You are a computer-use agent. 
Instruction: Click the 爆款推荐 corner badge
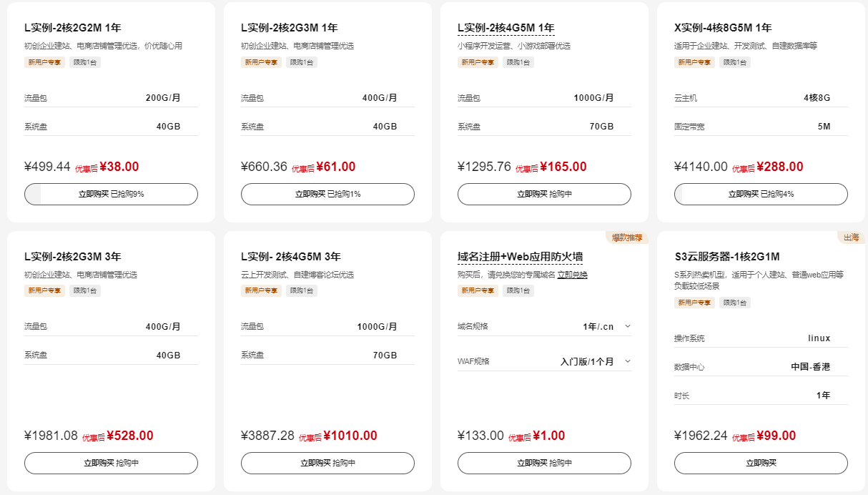coord(627,237)
